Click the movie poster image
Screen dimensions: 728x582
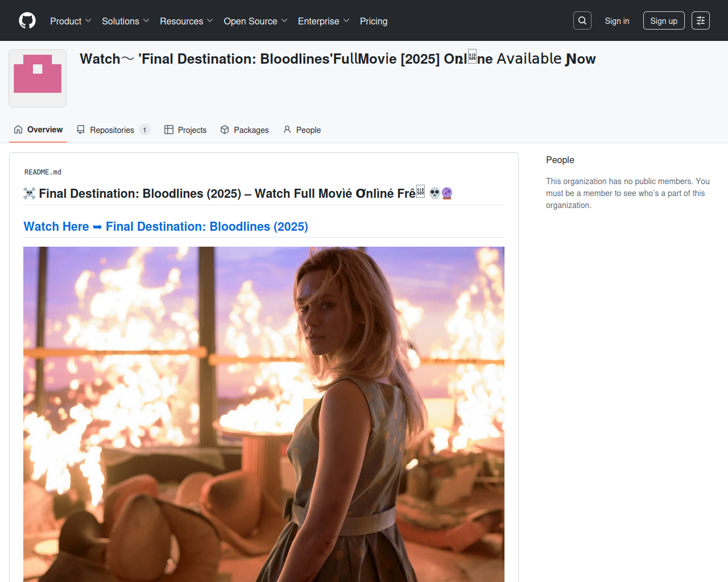tap(264, 414)
